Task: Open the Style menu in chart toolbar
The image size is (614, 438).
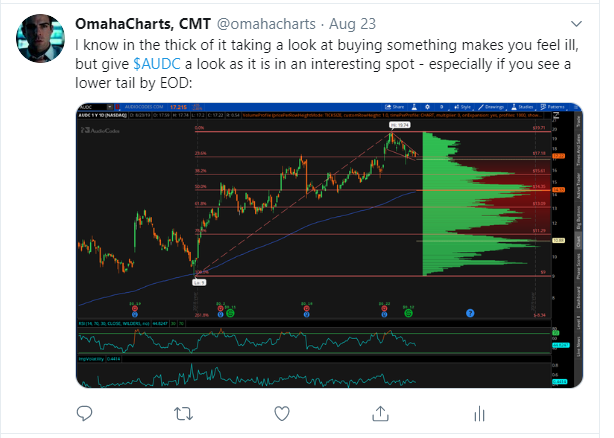Action: click(x=462, y=107)
